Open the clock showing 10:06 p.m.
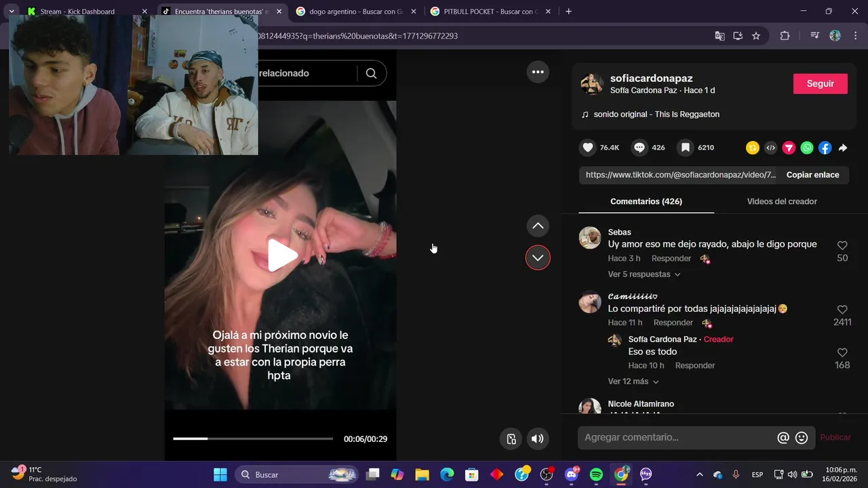The height and width of the screenshot is (488, 868). tap(841, 474)
